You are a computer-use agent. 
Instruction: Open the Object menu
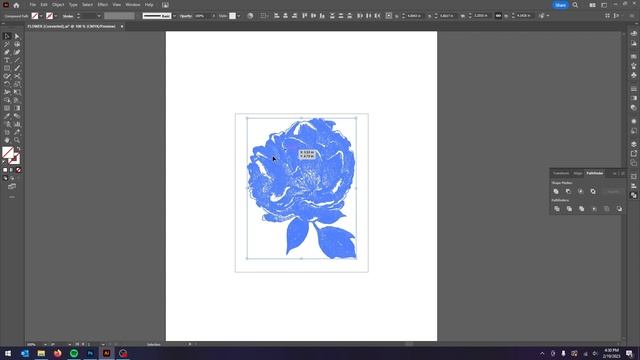pyautogui.click(x=58, y=5)
